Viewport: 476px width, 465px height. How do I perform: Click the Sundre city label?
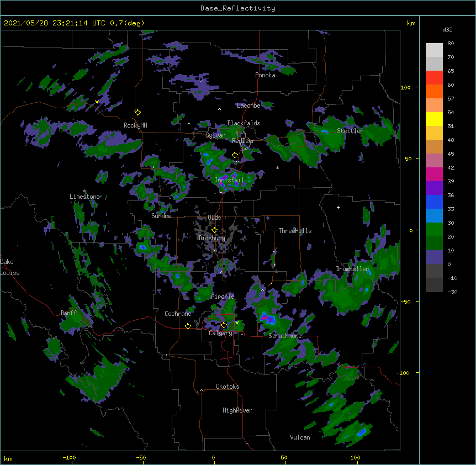coord(161,216)
